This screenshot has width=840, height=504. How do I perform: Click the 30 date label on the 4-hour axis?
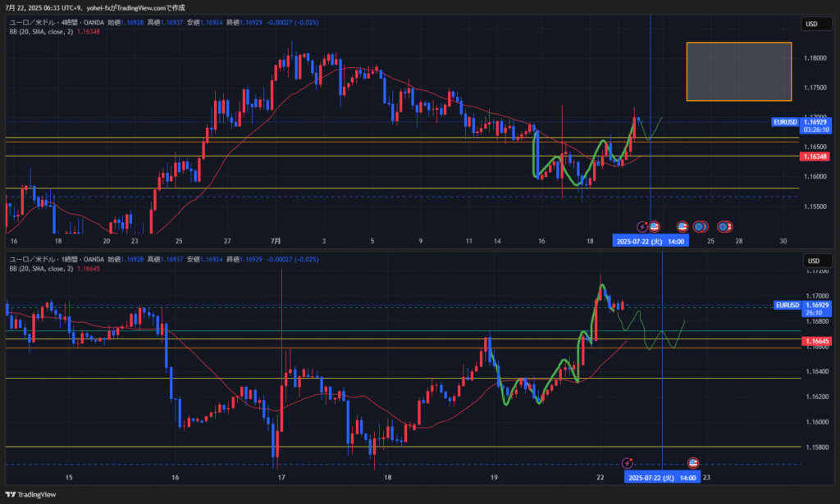click(783, 241)
